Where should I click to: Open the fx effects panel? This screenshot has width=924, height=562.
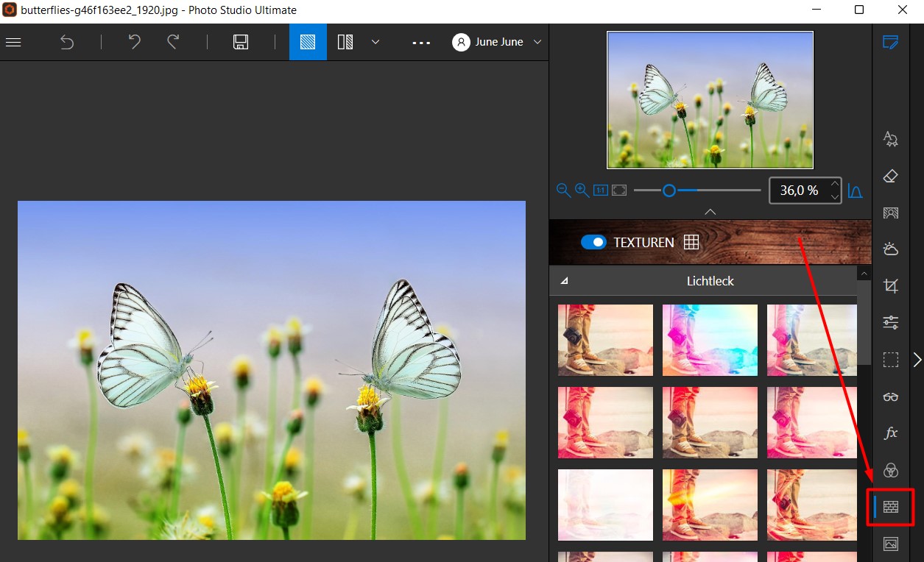click(x=891, y=433)
